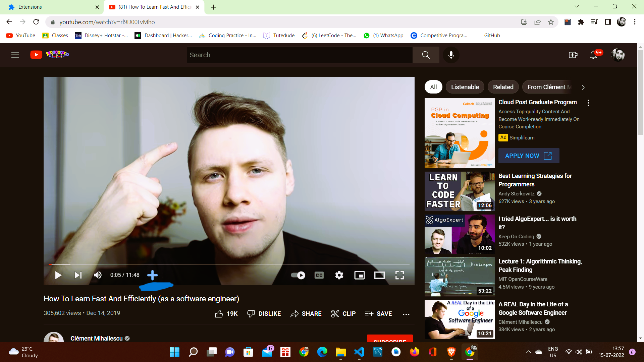Open the WhatsApp bookmark
The image size is (644, 362).
(x=384, y=36)
